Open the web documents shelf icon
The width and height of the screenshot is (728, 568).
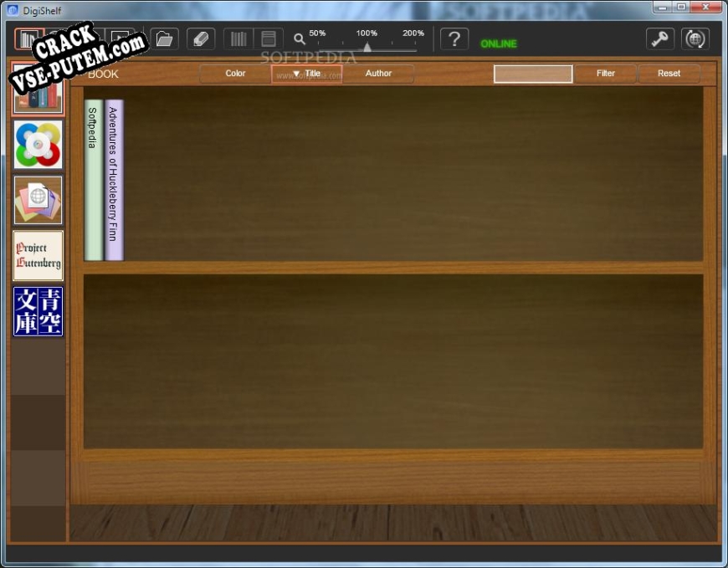point(38,200)
